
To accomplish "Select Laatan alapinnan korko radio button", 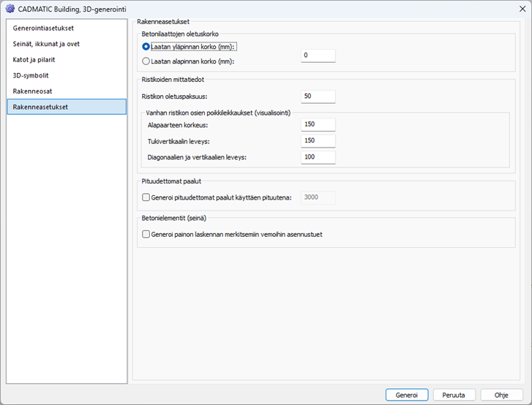I will [x=146, y=61].
